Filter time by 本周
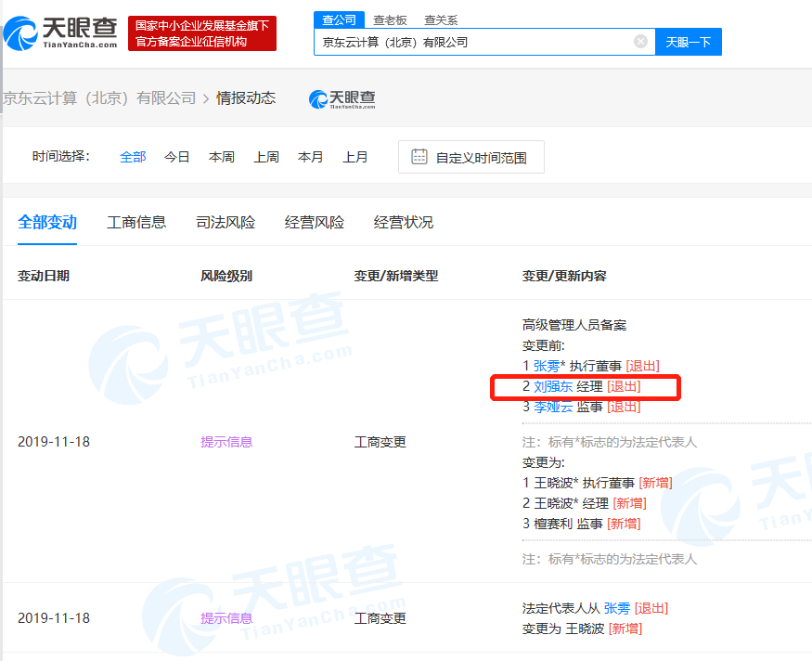Viewport: 812px width, 661px height. pyautogui.click(x=222, y=157)
